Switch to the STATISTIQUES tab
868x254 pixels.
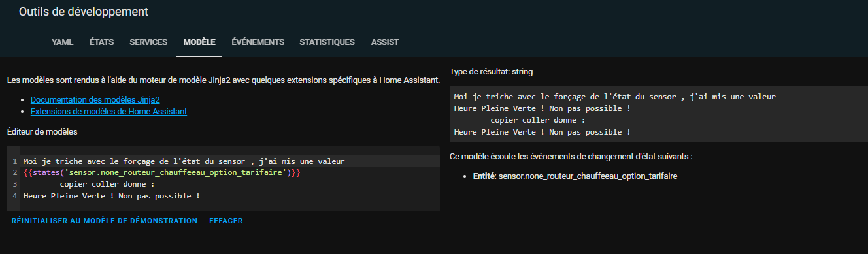[327, 42]
